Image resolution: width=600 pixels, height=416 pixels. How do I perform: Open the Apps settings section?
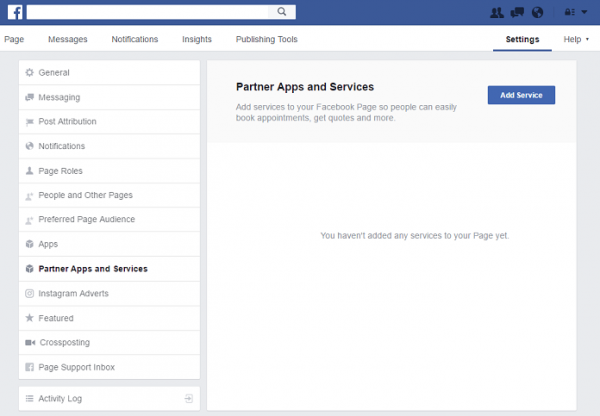click(109, 244)
